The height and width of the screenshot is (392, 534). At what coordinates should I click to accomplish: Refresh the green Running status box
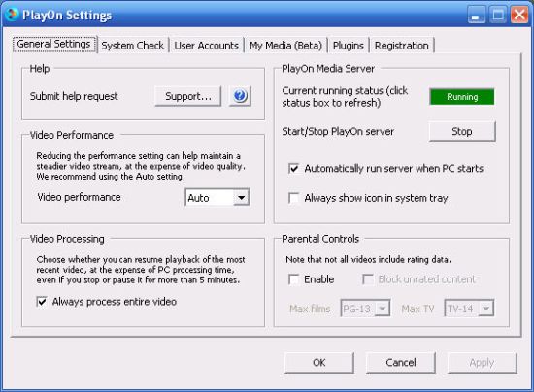tap(462, 97)
